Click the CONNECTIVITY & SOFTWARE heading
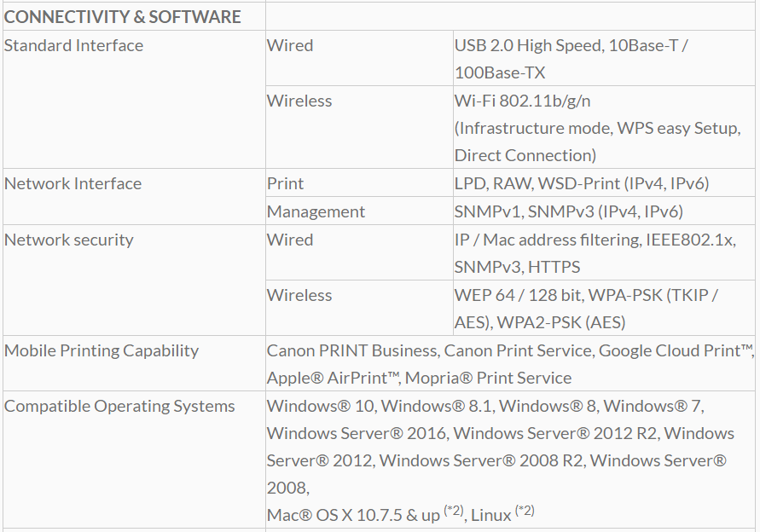The image size is (760, 532). click(123, 16)
